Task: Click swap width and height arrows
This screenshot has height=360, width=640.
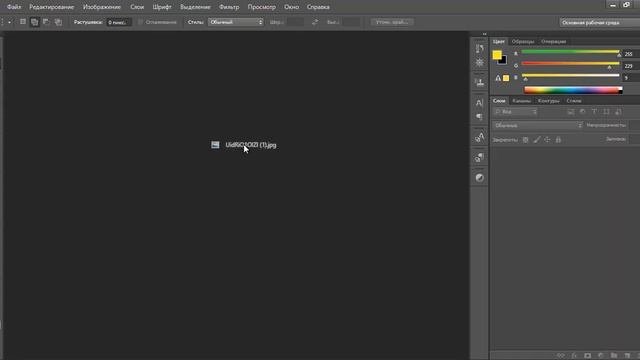Action: 315,22
